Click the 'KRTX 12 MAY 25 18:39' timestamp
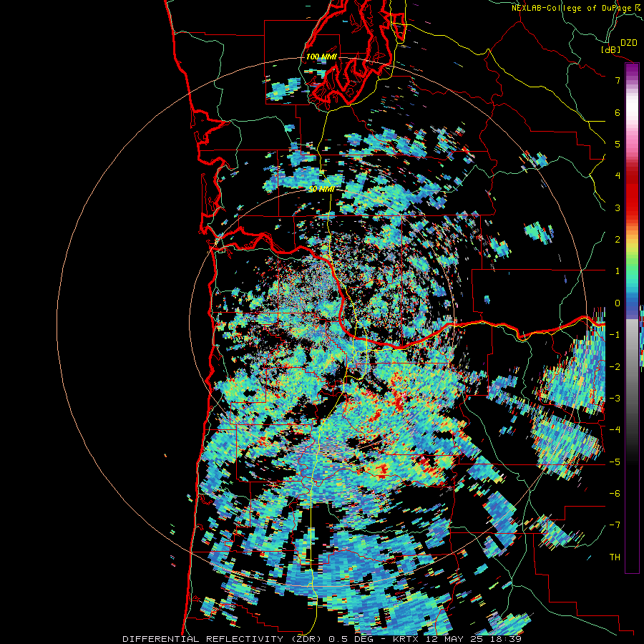Image resolution: width=644 pixels, height=644 pixels. coord(457,639)
